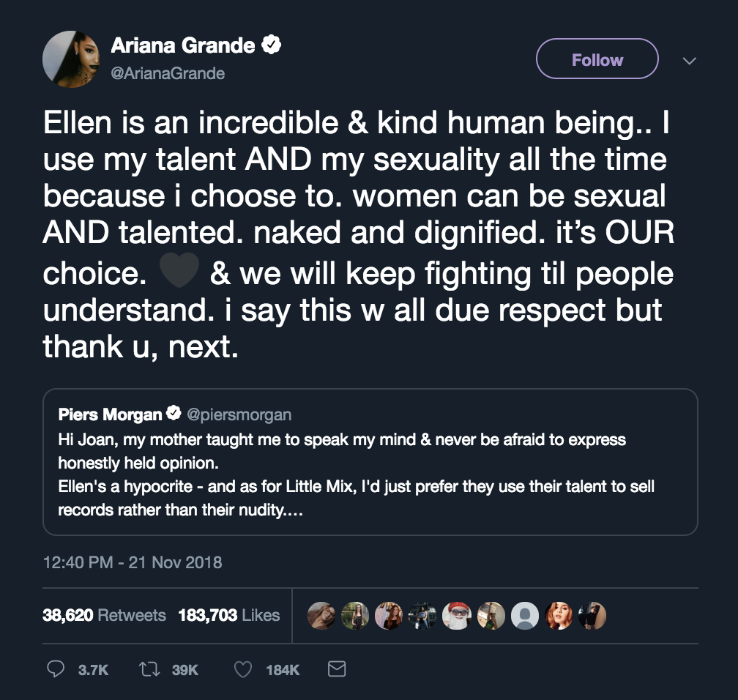Click the retweet arrows icon

[x=148, y=669]
